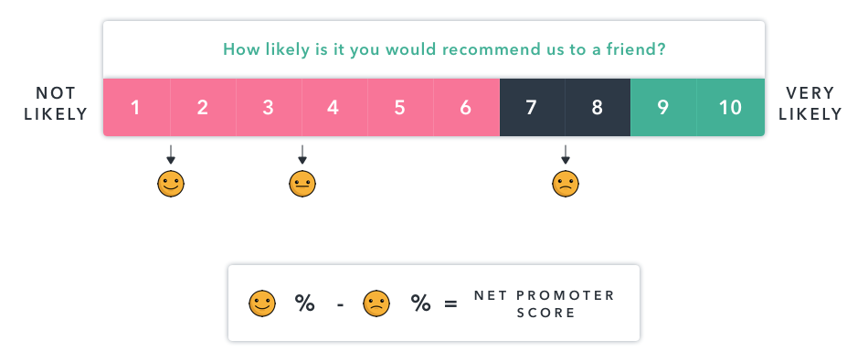Click the frowning face under rating 7

[566, 184]
